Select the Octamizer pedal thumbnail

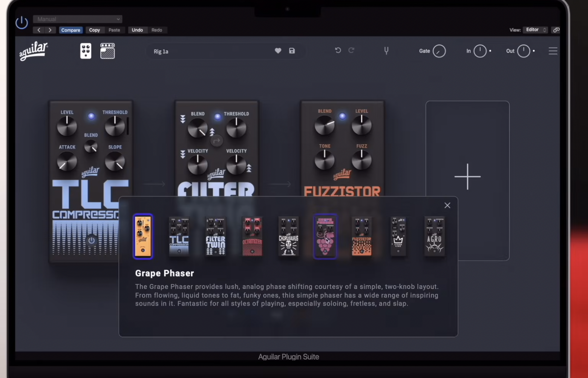(x=252, y=236)
